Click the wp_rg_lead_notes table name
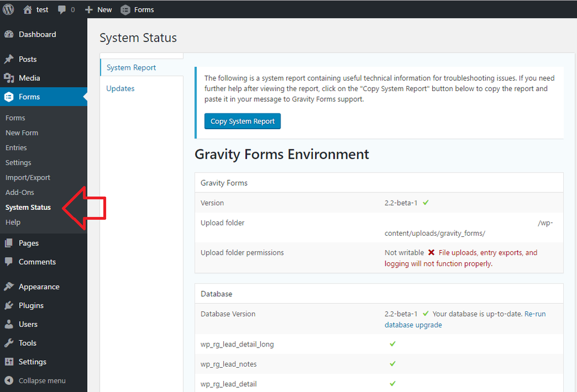The width and height of the screenshot is (577, 392). (x=228, y=364)
